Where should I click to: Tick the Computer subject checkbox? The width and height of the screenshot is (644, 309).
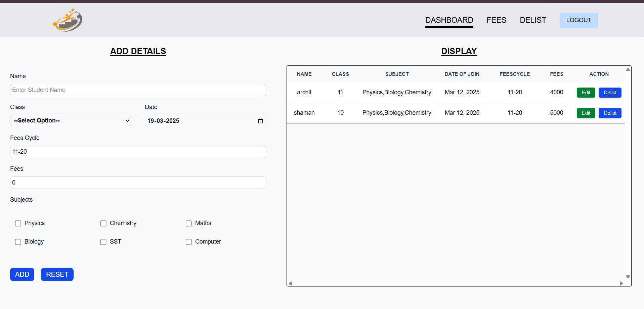point(189,242)
